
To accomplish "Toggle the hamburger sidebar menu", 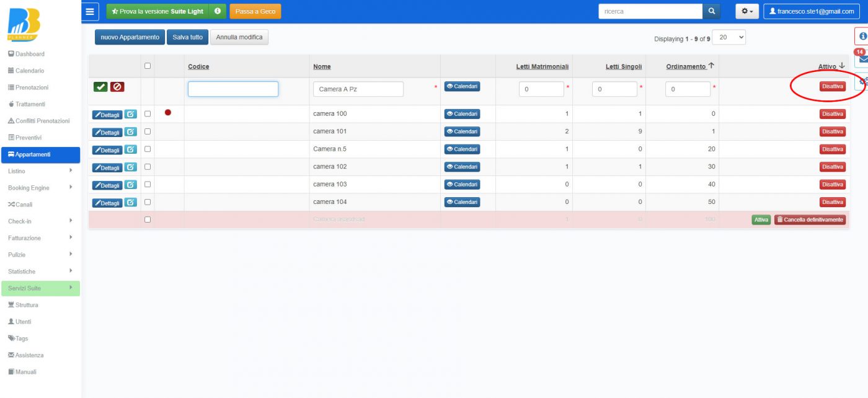I will [x=90, y=11].
